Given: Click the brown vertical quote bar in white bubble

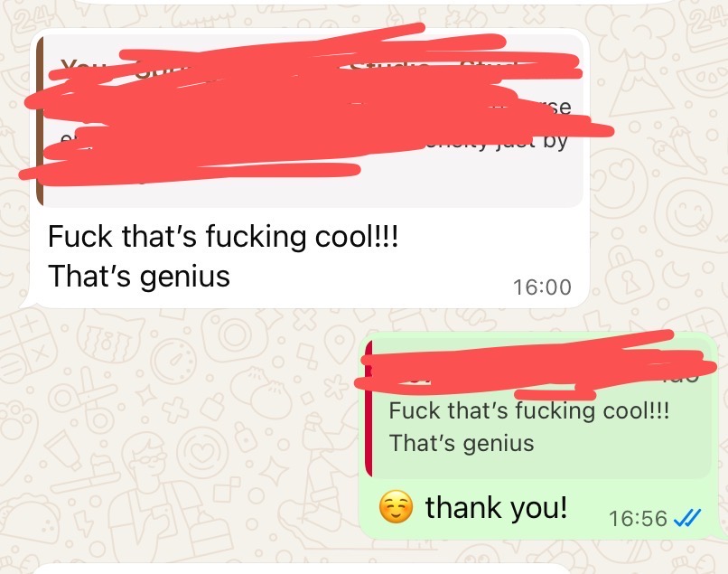Looking at the screenshot, I should [x=40, y=121].
